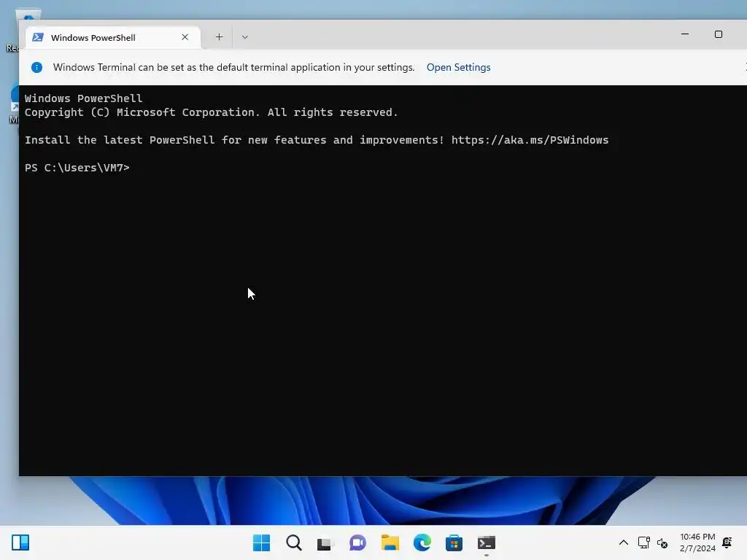
Task: Open a new terminal tab with plus button
Action: (219, 37)
